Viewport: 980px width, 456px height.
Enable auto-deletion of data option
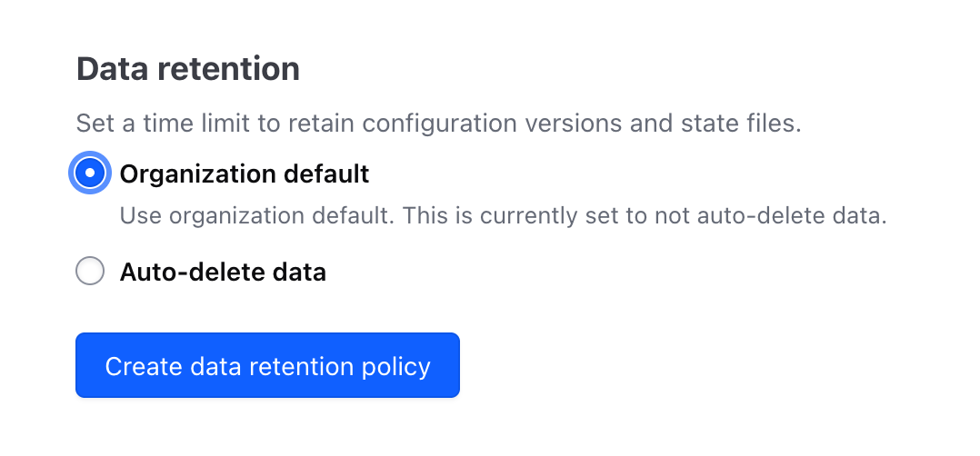coord(90,272)
